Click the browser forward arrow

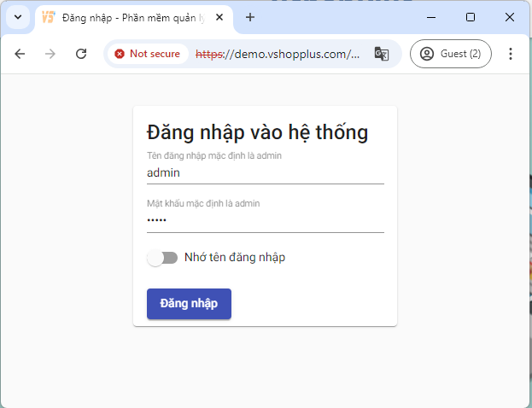click(x=50, y=54)
